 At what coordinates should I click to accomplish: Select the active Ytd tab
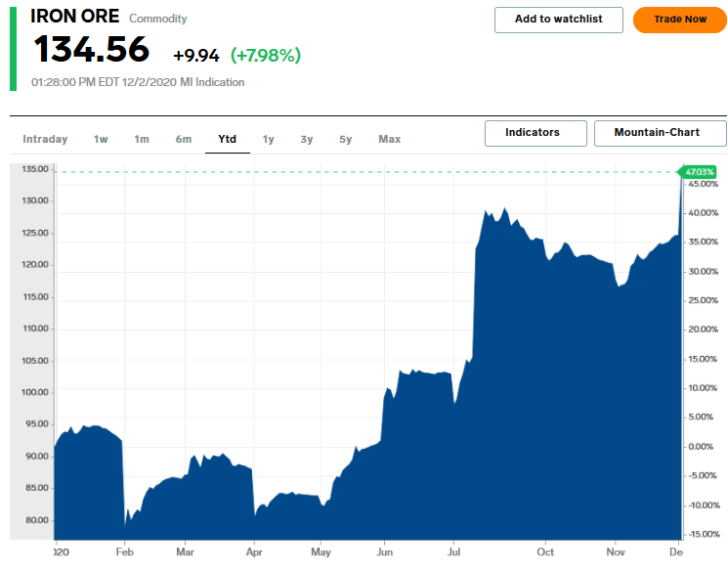(227, 139)
